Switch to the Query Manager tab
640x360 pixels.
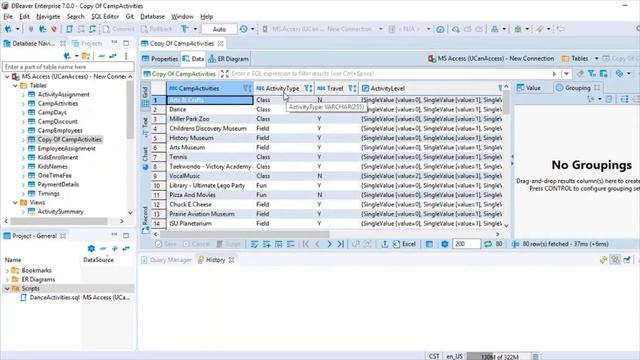point(166,260)
